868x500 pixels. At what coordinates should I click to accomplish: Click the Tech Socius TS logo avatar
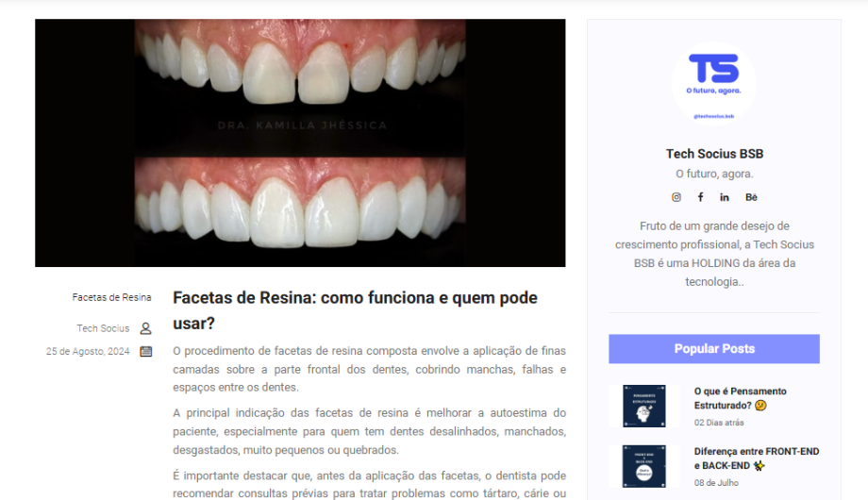pyautogui.click(x=713, y=84)
